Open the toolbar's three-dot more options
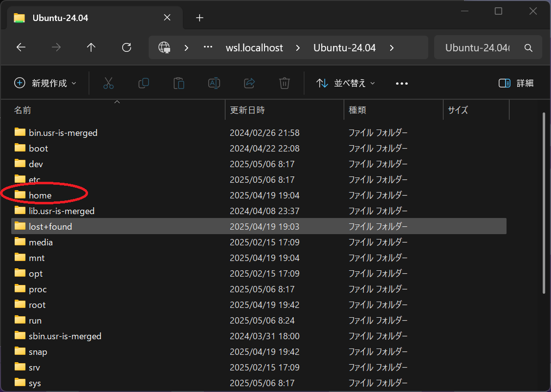The height and width of the screenshot is (392, 551). [x=402, y=84]
